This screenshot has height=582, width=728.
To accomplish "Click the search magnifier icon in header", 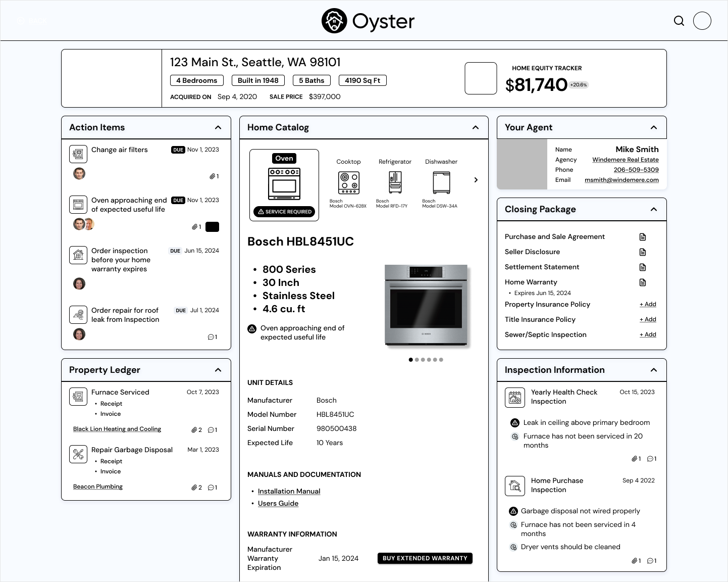I will click(679, 21).
